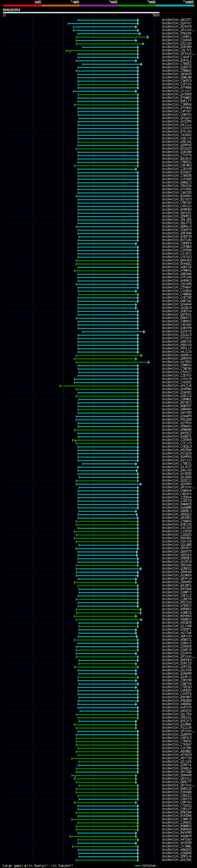Screen dimensions: 197x868
Task: Click the cyan ~100% identity color band
Action: [x=175, y=6]
